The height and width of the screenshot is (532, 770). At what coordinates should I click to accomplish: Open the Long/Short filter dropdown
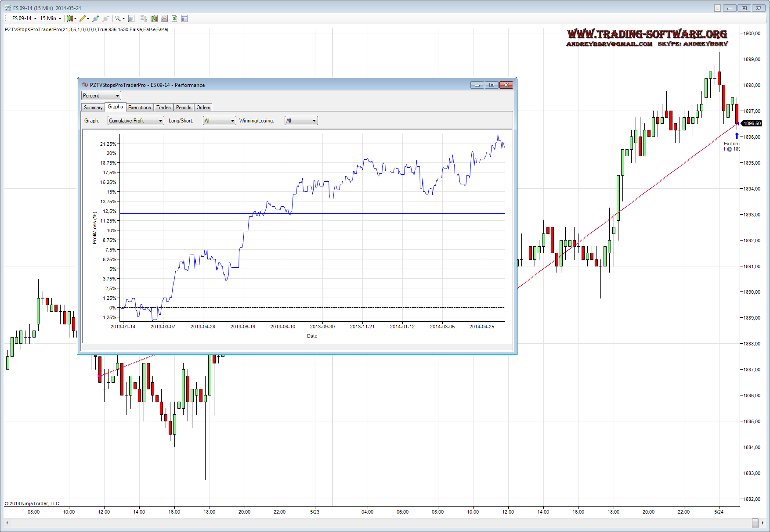pos(219,121)
